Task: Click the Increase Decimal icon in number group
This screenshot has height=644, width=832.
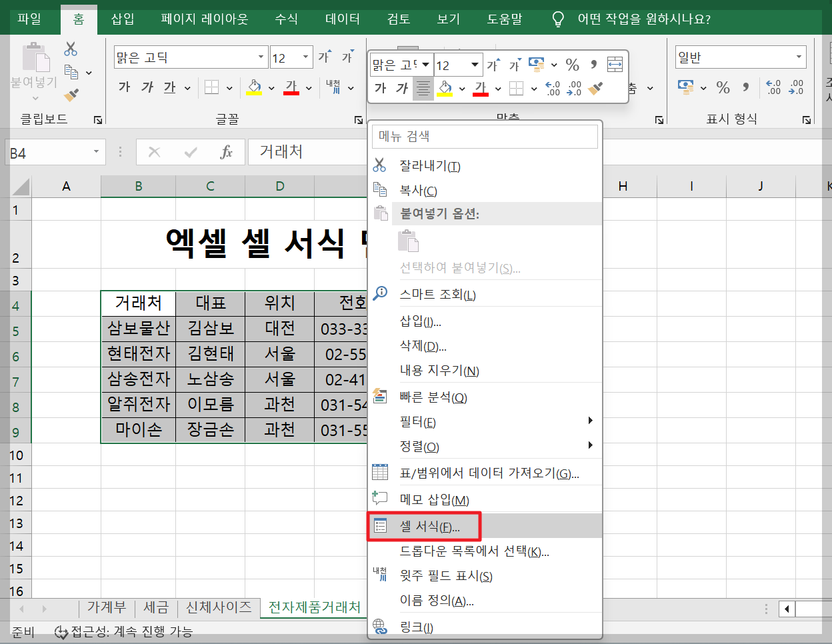Action: click(798, 87)
